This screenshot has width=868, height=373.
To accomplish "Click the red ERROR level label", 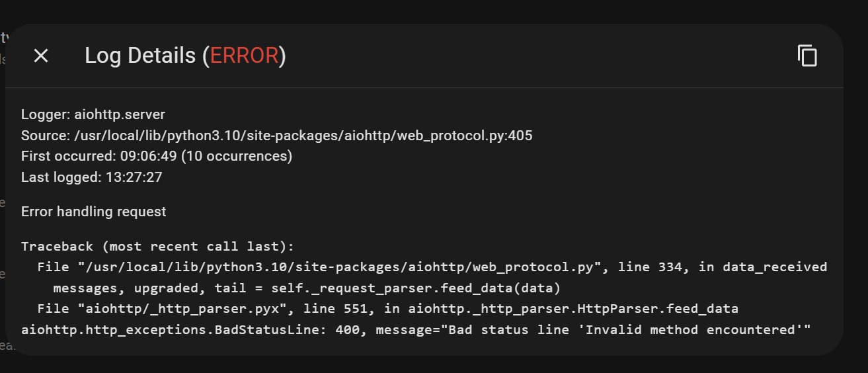I will click(244, 56).
